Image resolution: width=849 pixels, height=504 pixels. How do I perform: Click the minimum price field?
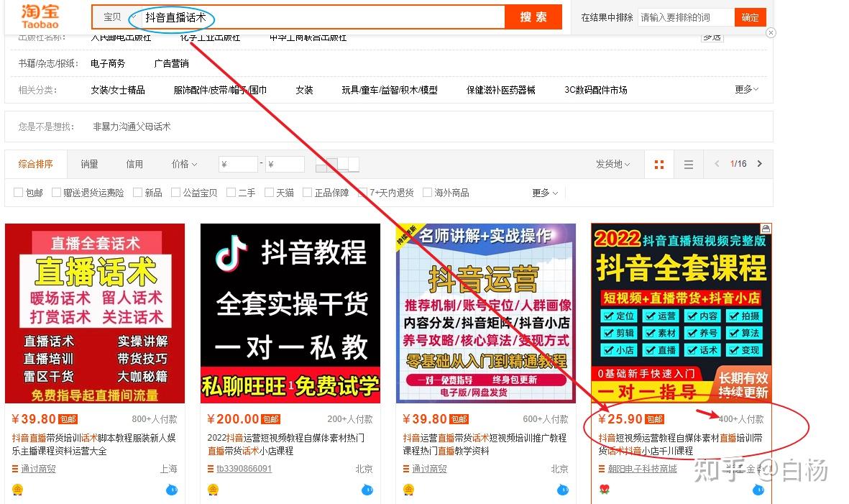238,164
